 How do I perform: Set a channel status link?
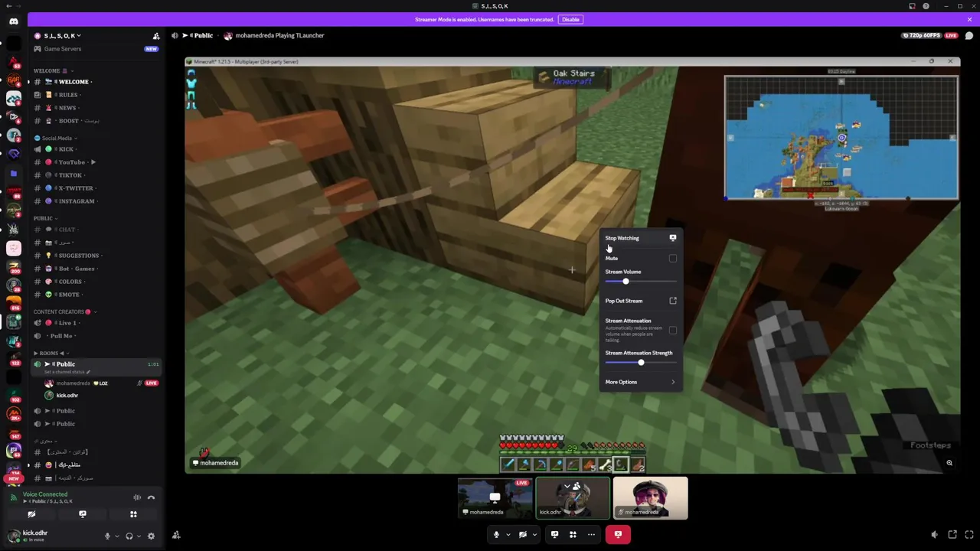point(67,372)
